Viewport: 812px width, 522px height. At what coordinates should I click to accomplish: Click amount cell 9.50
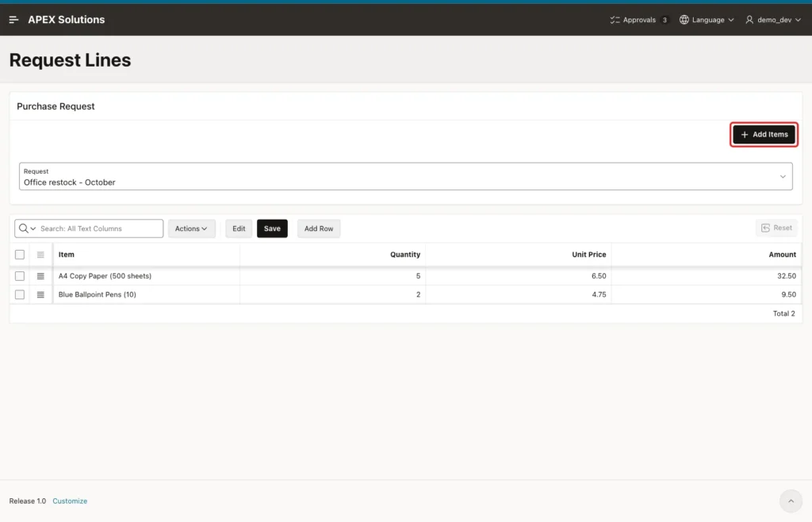coord(707,294)
